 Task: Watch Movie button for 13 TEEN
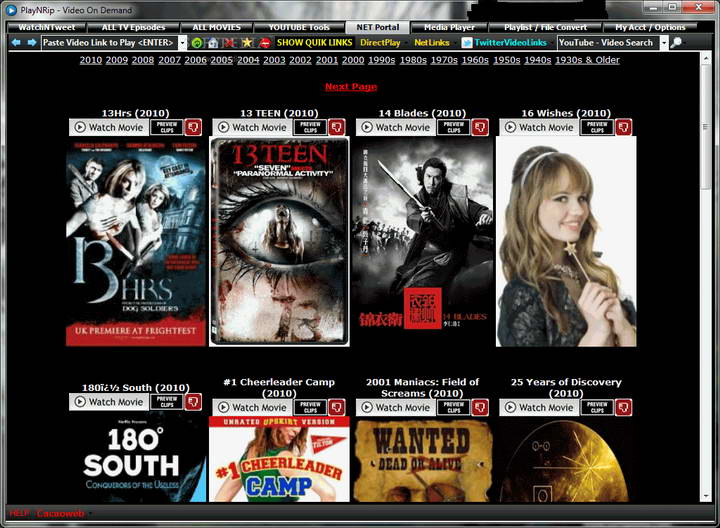click(x=253, y=127)
